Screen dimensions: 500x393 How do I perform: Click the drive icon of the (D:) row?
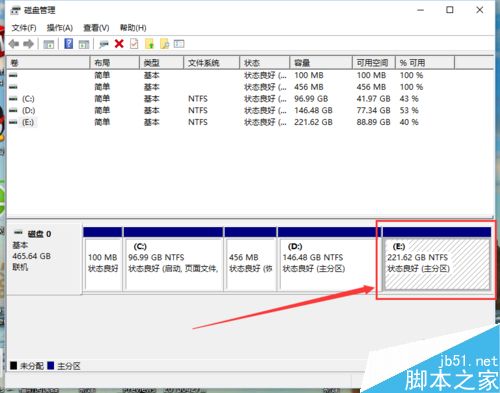pyautogui.click(x=13, y=110)
